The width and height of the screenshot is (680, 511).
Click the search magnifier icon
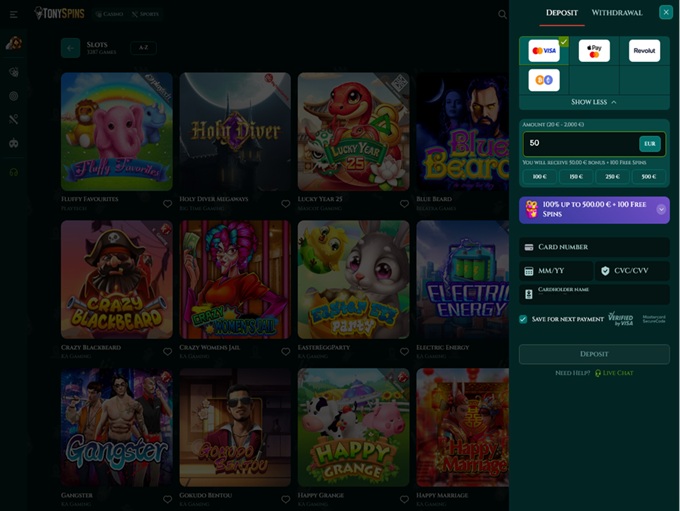pyautogui.click(x=502, y=14)
